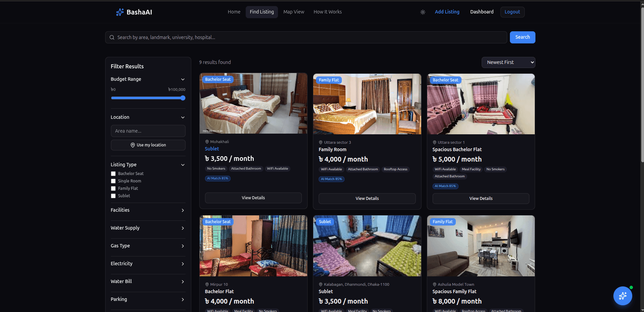This screenshot has height=312, width=644.
Task: View Details of Mohakhali Sublet listing
Action: tap(253, 198)
